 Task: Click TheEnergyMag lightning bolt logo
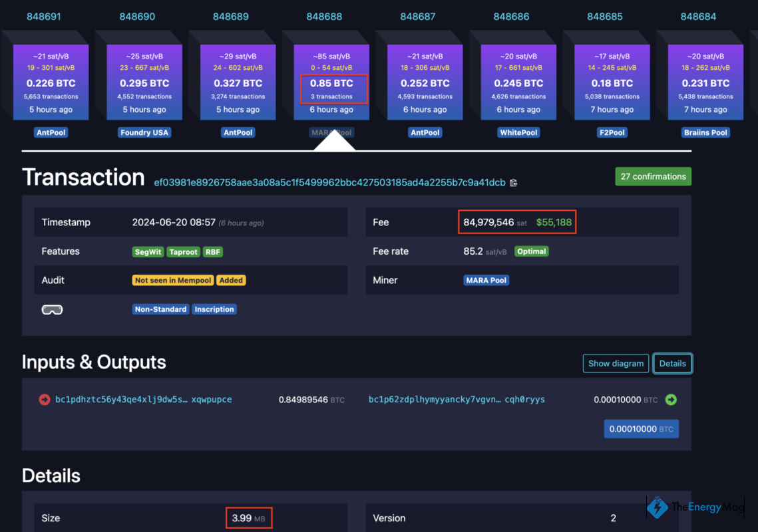coord(657,507)
